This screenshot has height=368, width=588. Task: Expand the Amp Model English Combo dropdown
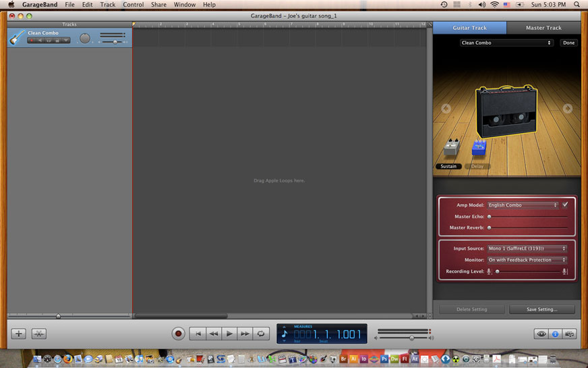point(523,205)
